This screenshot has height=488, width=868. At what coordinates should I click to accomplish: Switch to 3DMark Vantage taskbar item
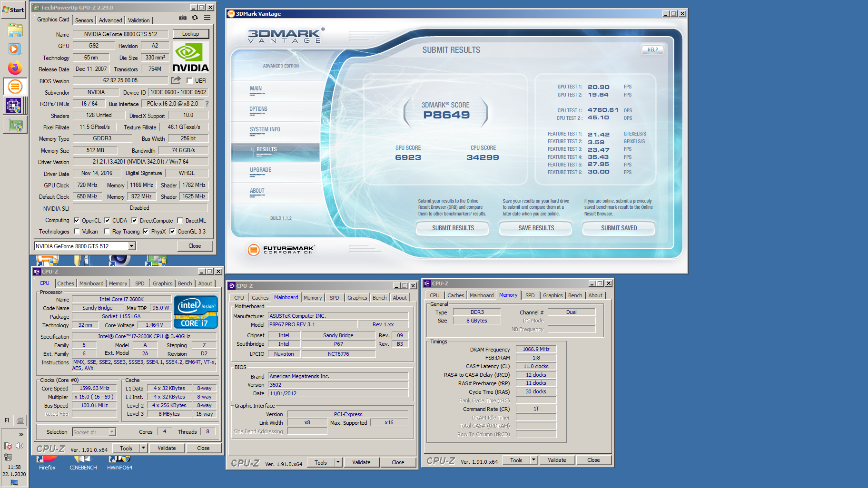point(15,87)
